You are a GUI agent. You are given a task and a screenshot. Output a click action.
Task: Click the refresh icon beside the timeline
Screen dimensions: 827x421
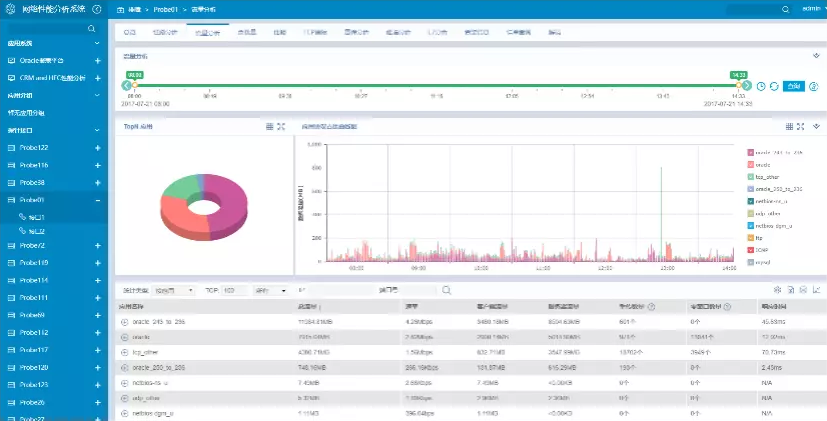[x=774, y=87]
